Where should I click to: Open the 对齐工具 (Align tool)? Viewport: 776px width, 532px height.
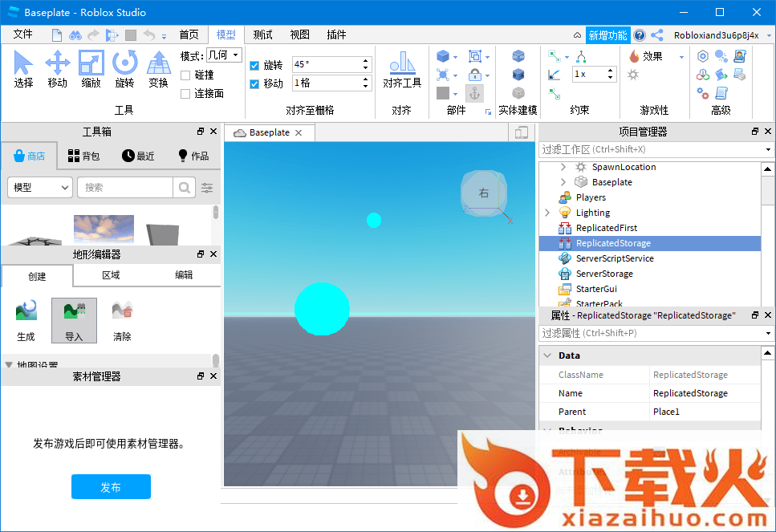[x=401, y=69]
